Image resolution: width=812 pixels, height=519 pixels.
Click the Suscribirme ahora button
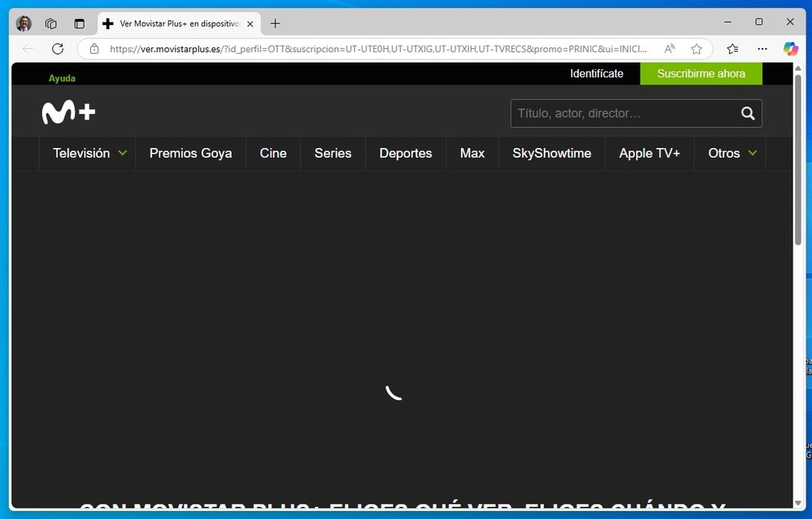click(x=701, y=73)
